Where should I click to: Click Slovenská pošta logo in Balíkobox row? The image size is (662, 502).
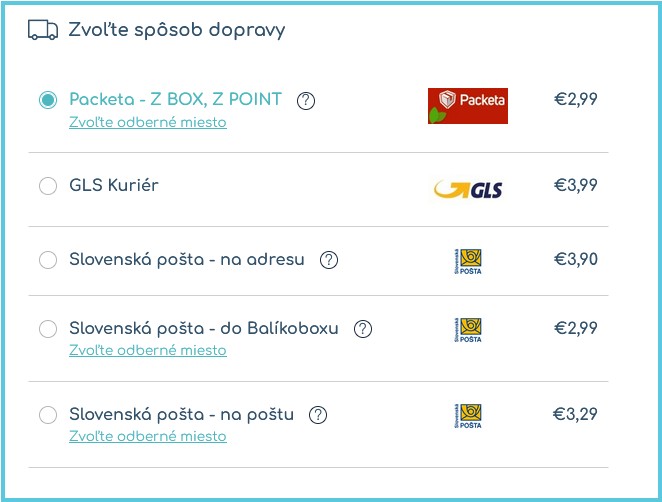[x=467, y=331]
